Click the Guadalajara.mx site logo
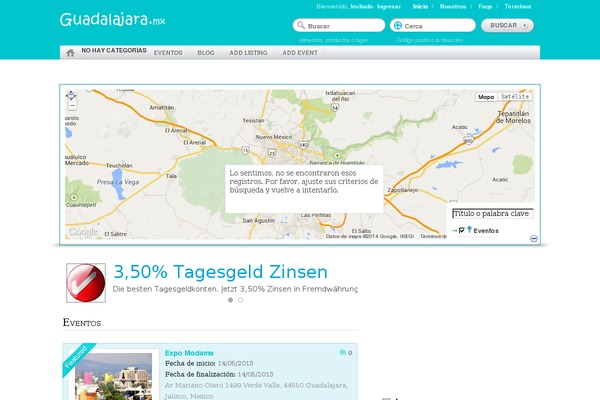Screen dimensions: 600x400 [112, 20]
